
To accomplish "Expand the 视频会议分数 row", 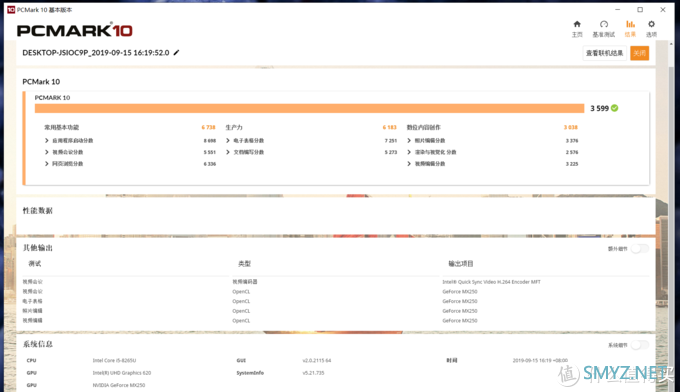I will pyautogui.click(x=130, y=152).
